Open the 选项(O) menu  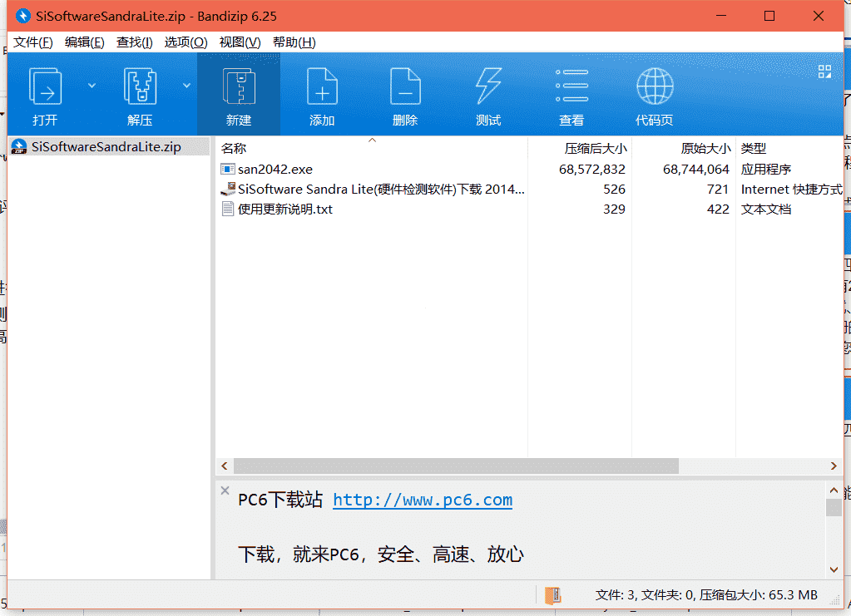pos(186,42)
